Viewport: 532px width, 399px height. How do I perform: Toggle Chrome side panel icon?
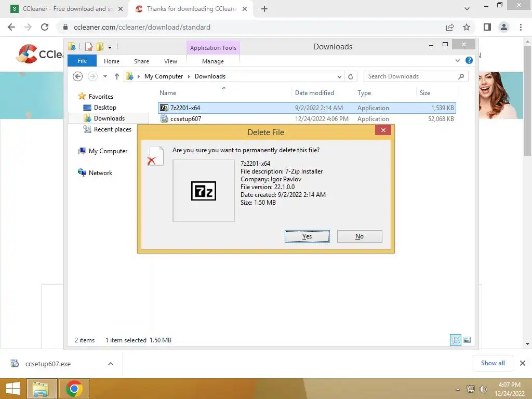pos(487,27)
